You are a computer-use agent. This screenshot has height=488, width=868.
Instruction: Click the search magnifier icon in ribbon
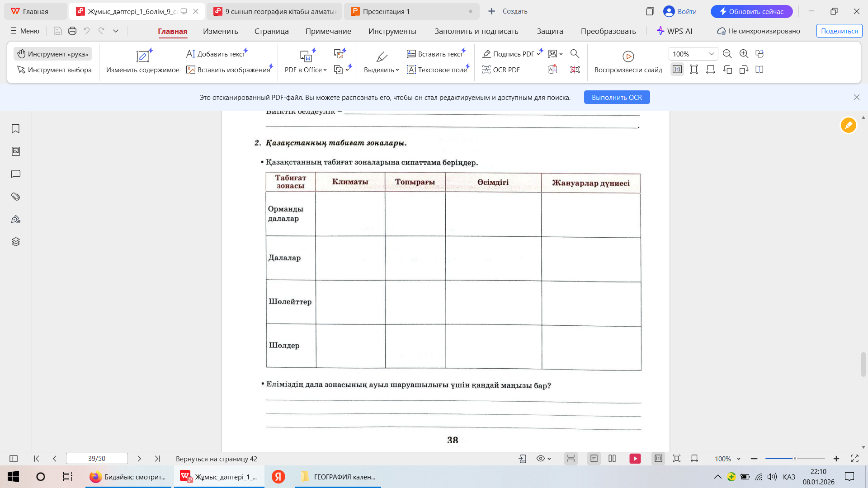(575, 54)
